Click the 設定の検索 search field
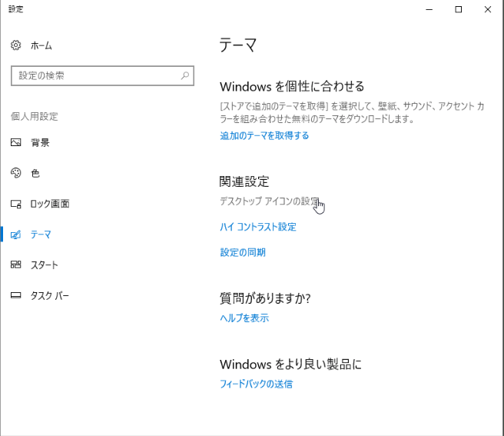The height and width of the screenshot is (436, 504). coord(102,75)
